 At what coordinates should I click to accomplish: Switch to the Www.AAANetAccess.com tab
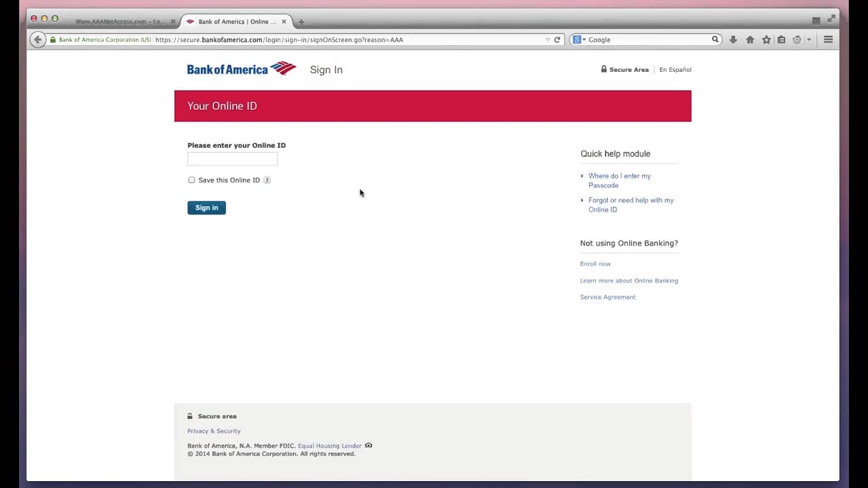(x=120, y=22)
